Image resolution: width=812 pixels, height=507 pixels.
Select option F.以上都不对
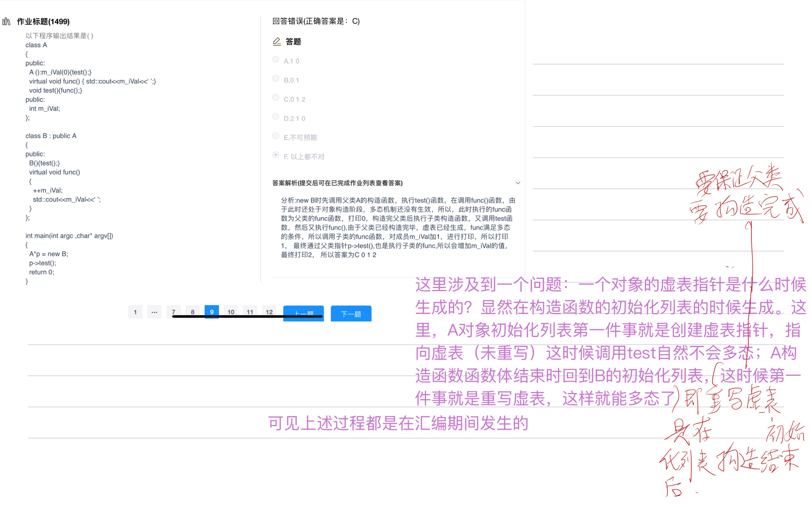click(276, 155)
